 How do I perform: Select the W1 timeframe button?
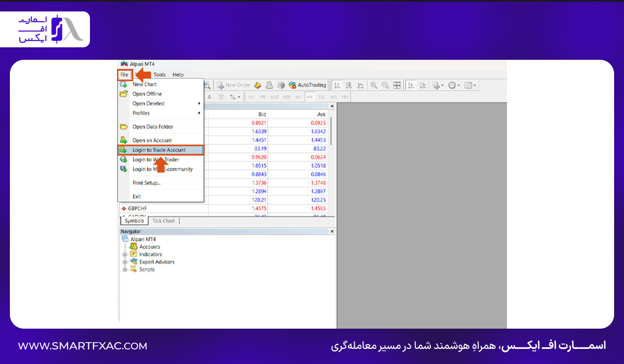tap(333, 97)
